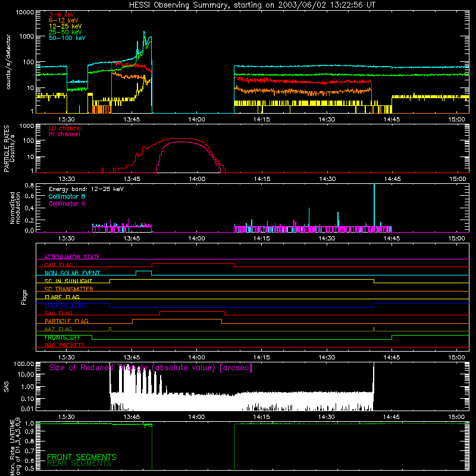Pick the green 25-50 keV legend label
This screenshot has height=476, width=476.
pyautogui.click(x=65, y=32)
